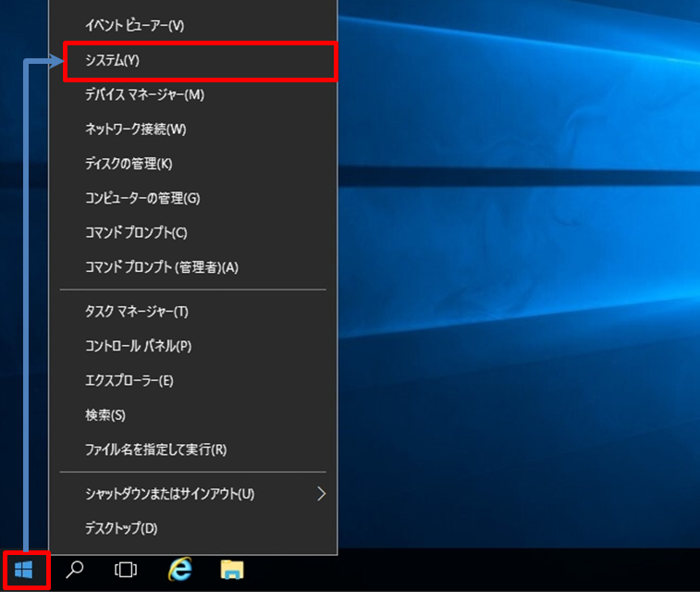Viewport: 700px width, 592px height.
Task: Expand シャットダウンまたはサインアウト(U) submenu arrow
Action: [322, 494]
